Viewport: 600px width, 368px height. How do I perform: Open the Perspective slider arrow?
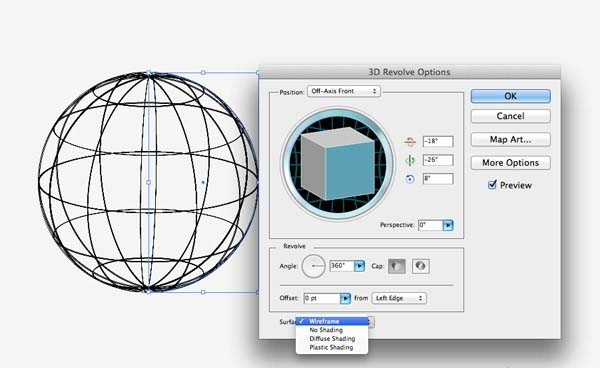[448, 225]
